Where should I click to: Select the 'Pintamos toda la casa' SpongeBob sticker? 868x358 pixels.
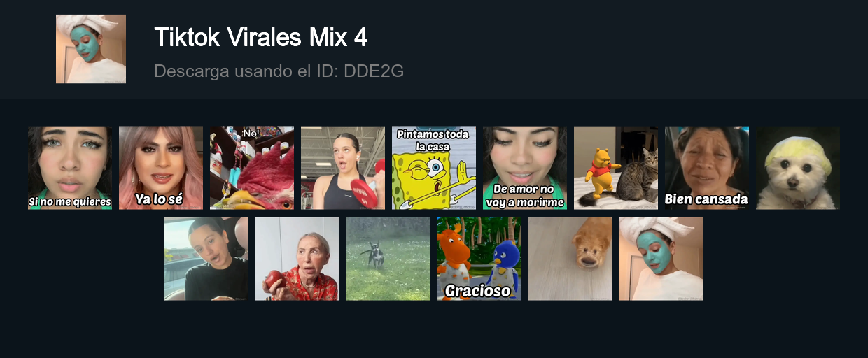coord(434,168)
